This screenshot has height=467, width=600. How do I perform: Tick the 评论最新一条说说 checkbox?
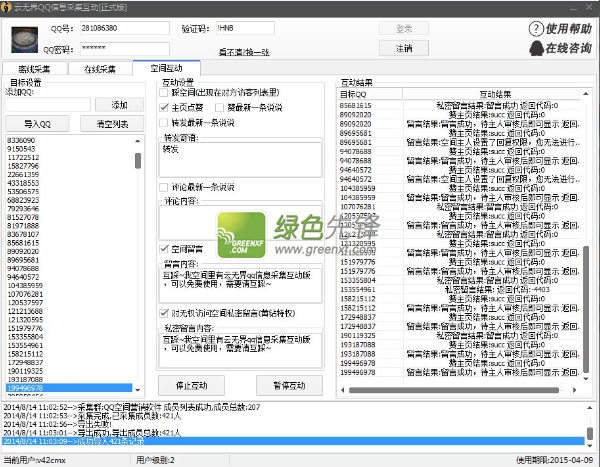[165, 186]
